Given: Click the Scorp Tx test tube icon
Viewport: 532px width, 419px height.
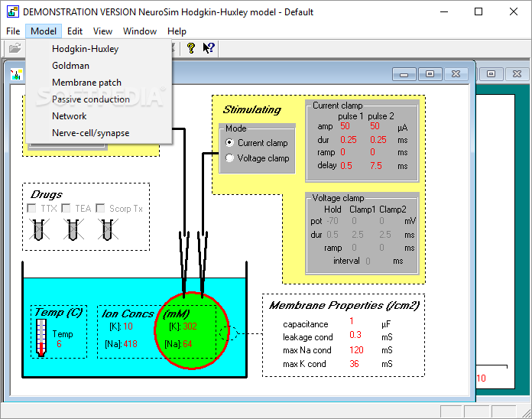Looking at the screenshot, I should pyautogui.click(x=108, y=229).
